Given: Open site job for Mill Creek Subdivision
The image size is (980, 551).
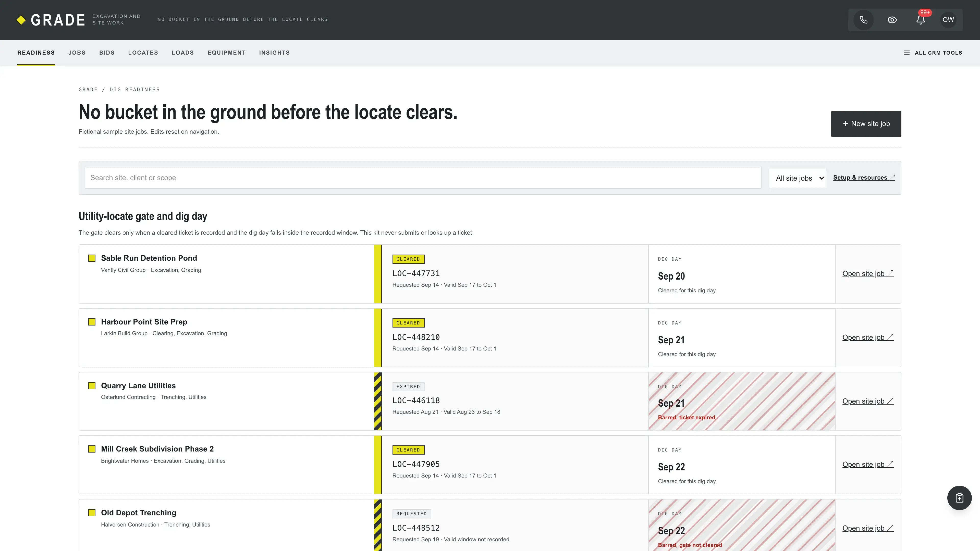Looking at the screenshot, I should 868,464.
